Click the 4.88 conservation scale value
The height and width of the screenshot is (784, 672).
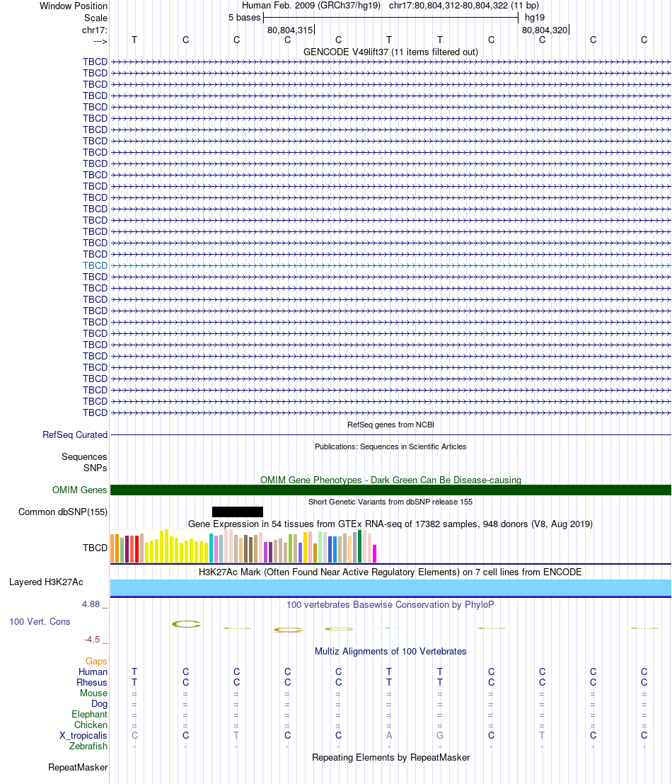(91, 604)
